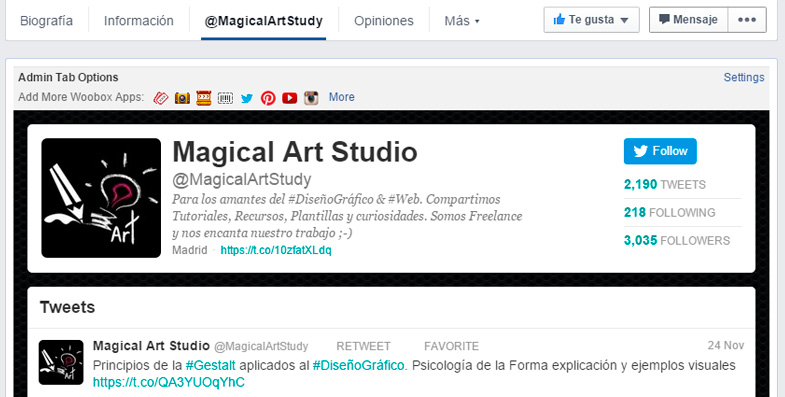Go to the Opiniones tab
This screenshot has width=785, height=397.
click(383, 21)
